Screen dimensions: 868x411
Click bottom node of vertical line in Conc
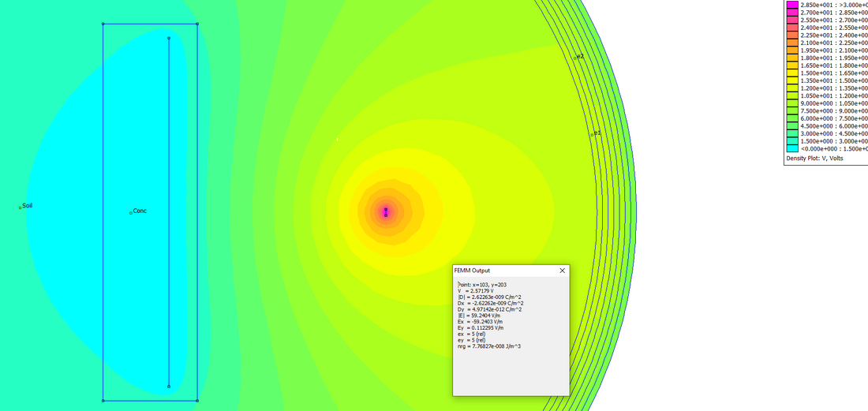point(169,387)
